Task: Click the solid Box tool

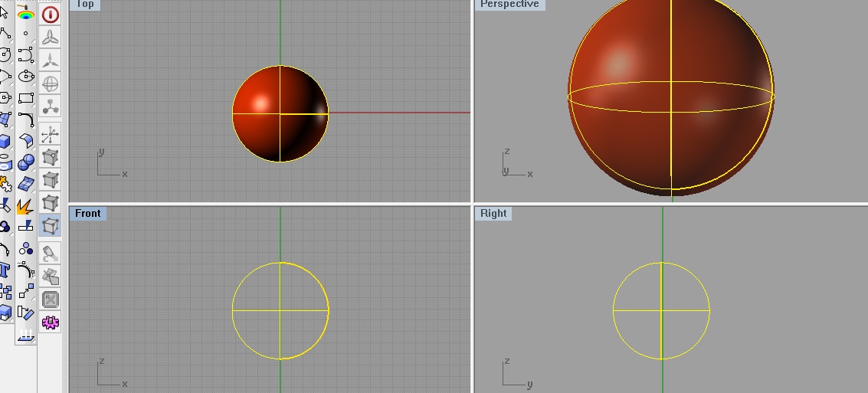Action: pyautogui.click(x=5, y=141)
